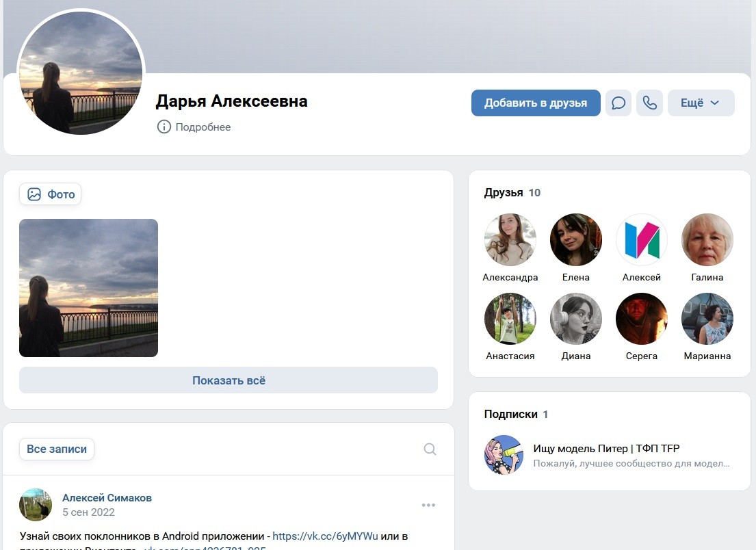Open the sunset photo thumbnail
Image resolution: width=756 pixels, height=550 pixels.
89,288
